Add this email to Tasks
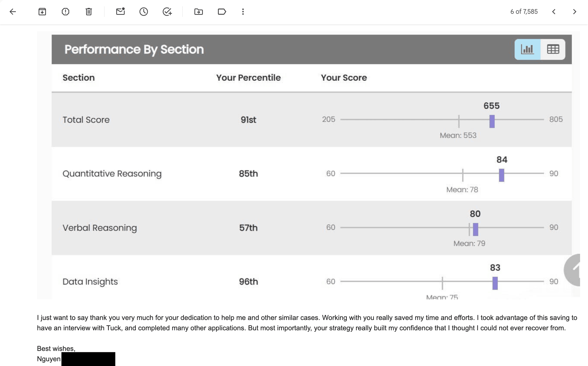588x366 pixels. pos(167,12)
